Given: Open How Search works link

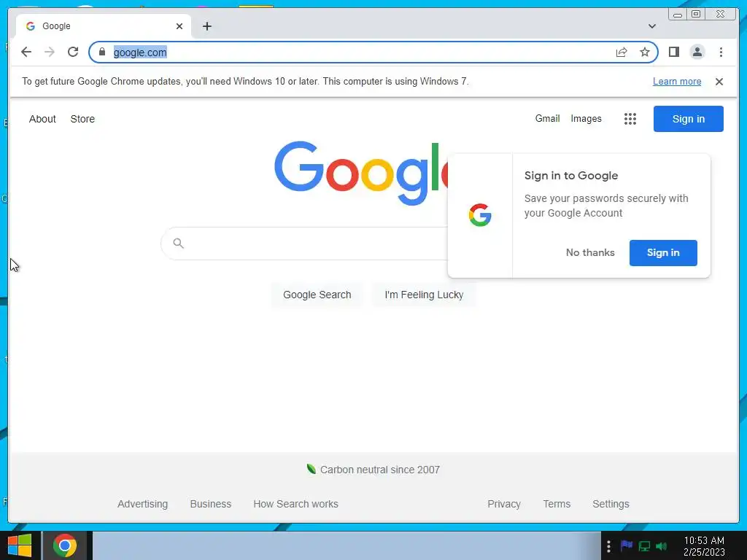Looking at the screenshot, I should click(296, 504).
